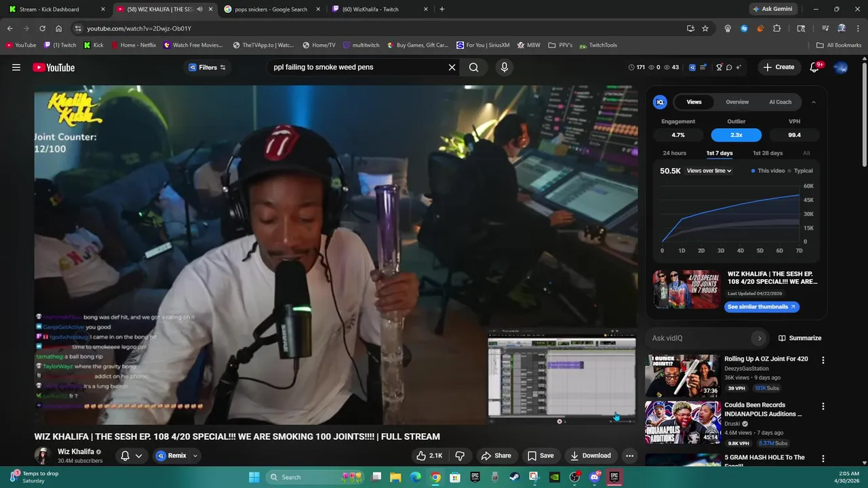
Task: Open Chrome media controls icon
Action: point(825,28)
